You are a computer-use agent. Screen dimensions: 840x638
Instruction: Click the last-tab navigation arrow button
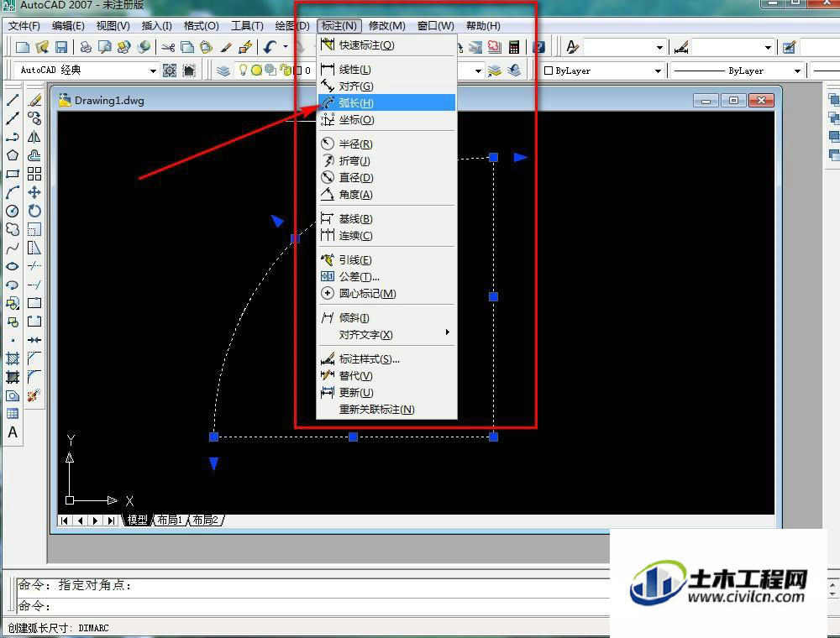[111, 520]
